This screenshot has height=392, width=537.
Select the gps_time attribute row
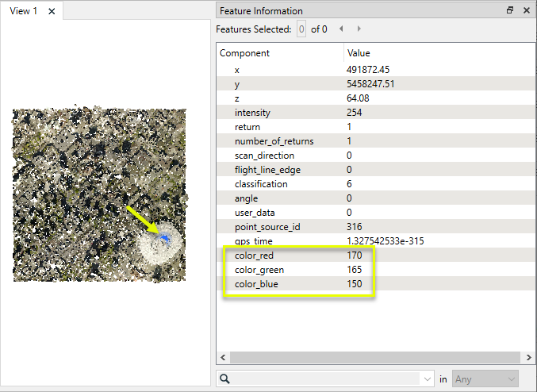point(253,241)
